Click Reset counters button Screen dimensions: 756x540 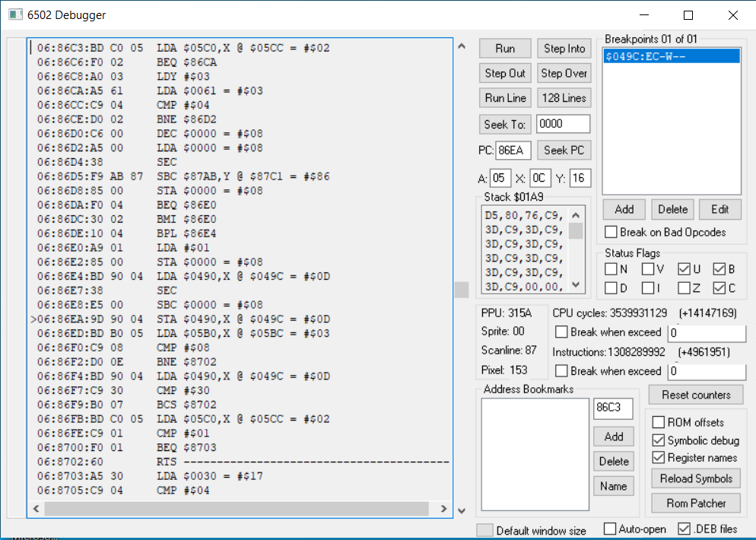click(x=696, y=395)
